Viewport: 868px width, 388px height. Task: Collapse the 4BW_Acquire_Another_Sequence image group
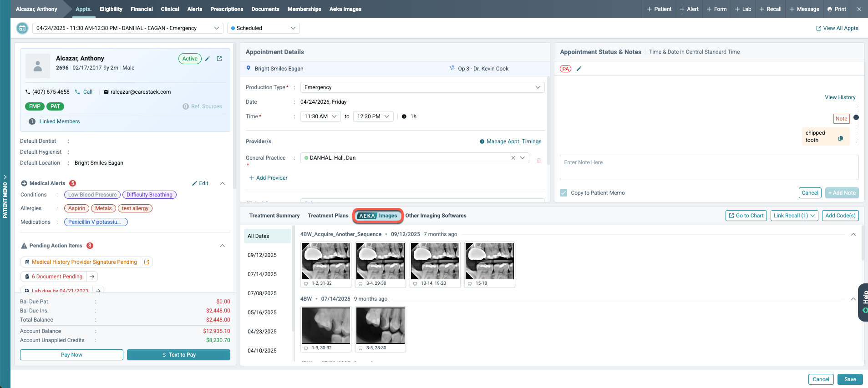pyautogui.click(x=853, y=234)
